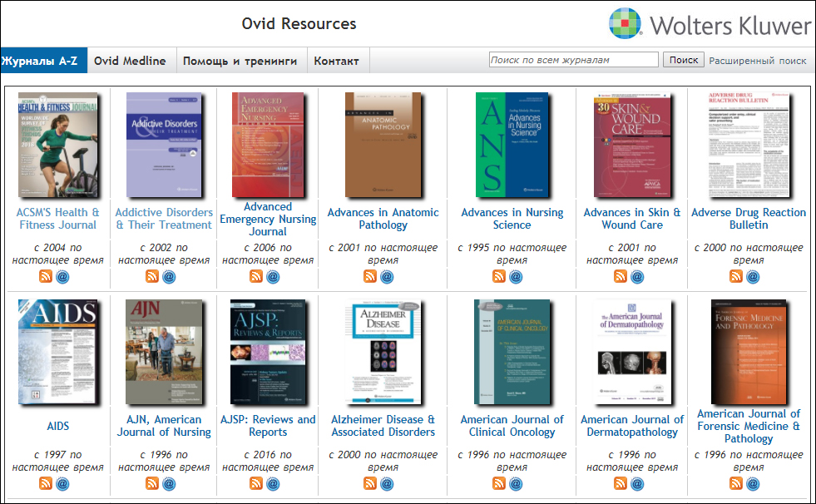The image size is (816, 504).
Task: Click the Поиск search button
Action: (x=683, y=59)
